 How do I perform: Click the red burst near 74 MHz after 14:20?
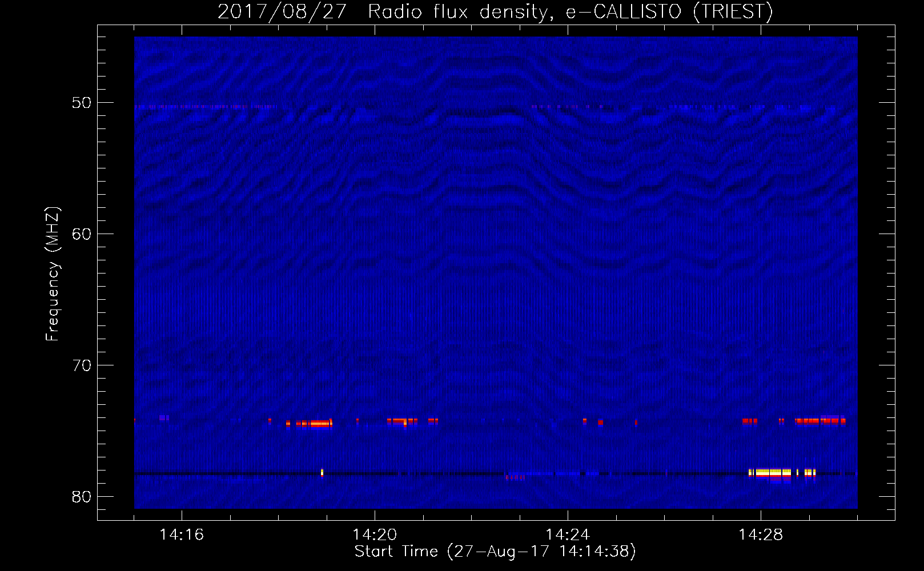[402, 422]
